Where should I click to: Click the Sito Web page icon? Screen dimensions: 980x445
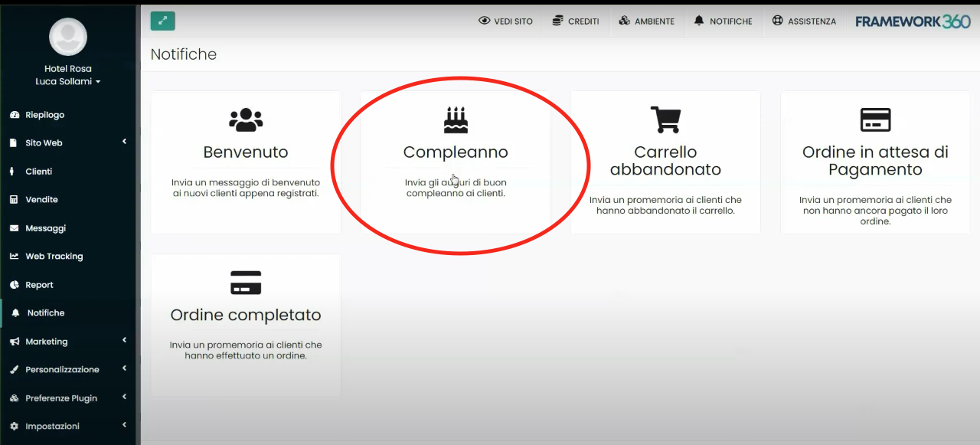click(x=14, y=143)
